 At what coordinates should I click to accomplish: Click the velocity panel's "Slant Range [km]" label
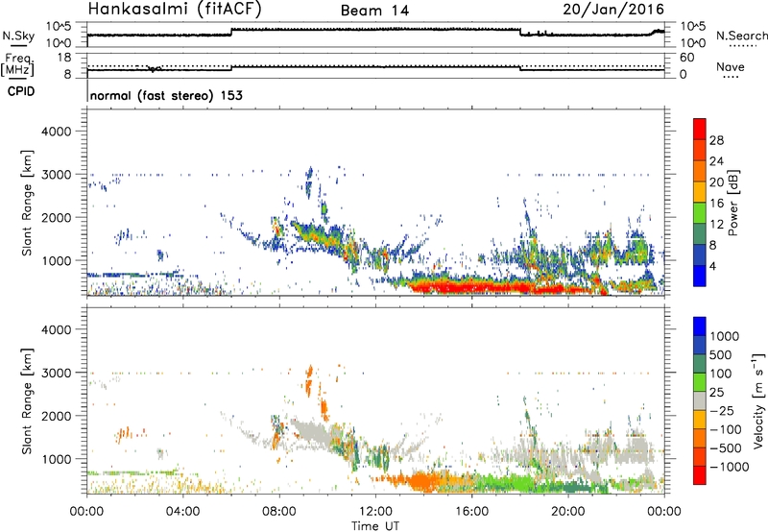click(27, 400)
